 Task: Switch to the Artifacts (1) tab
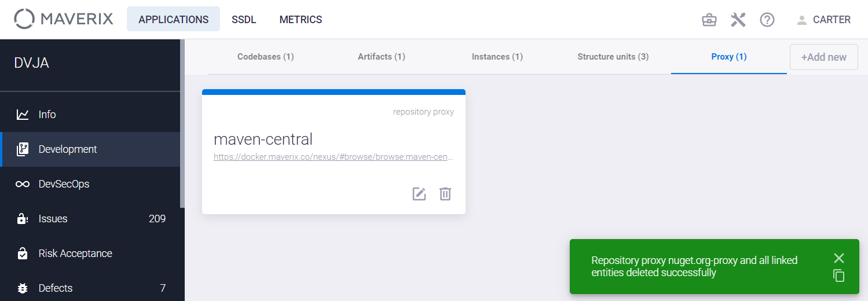click(382, 57)
